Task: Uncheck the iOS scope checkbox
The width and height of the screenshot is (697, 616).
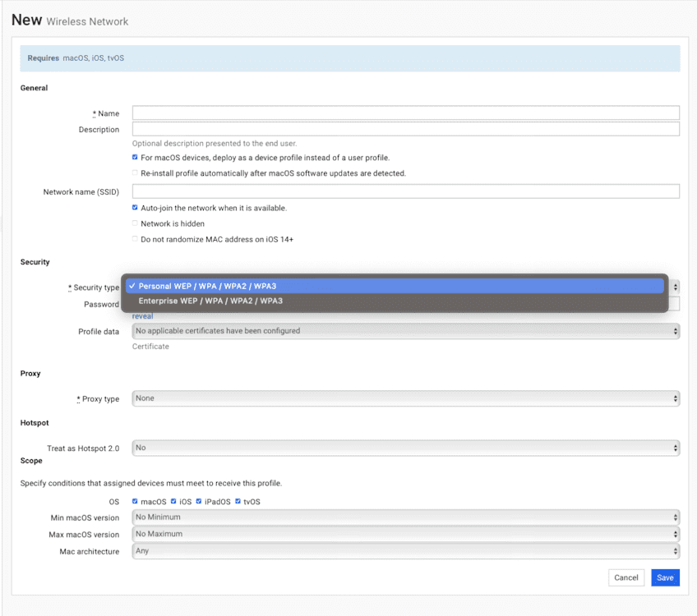Action: (x=173, y=501)
